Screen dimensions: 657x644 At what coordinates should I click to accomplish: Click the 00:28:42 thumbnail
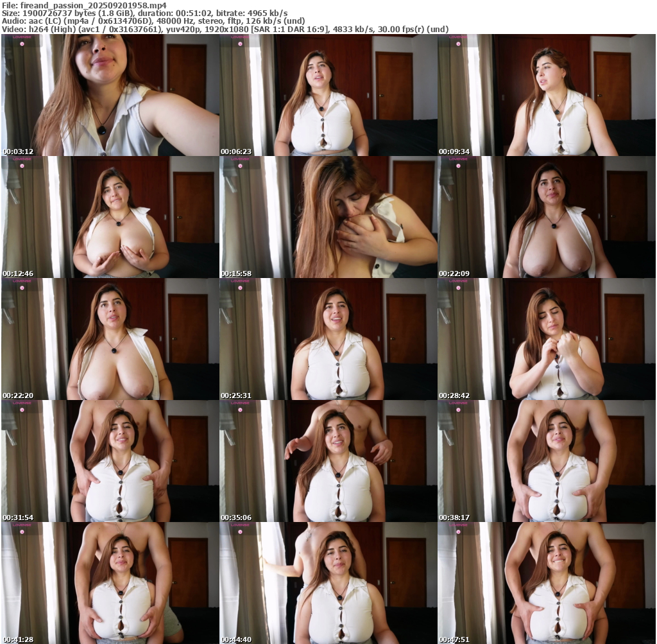pos(547,339)
